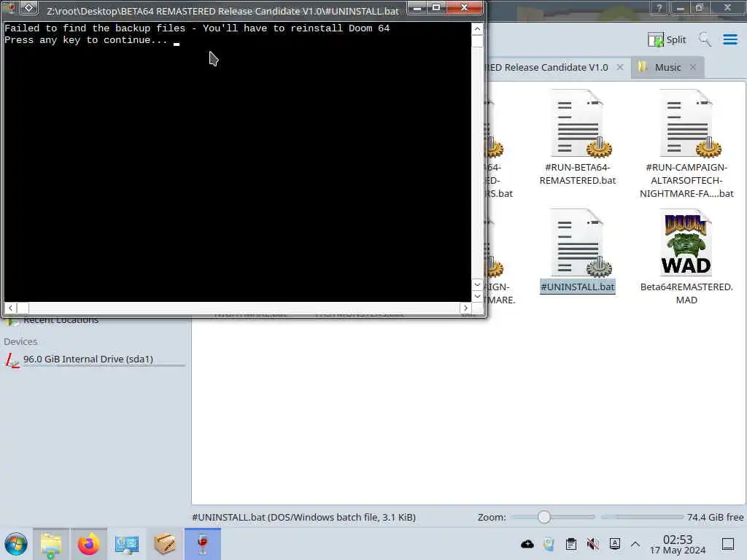Open the search magnifier in file manager toolbar

click(x=705, y=39)
